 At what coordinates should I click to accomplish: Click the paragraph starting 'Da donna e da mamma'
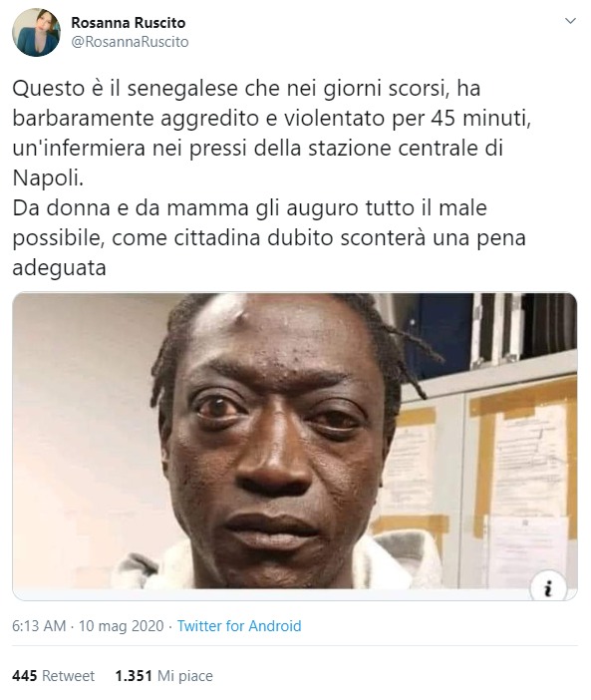269,238
